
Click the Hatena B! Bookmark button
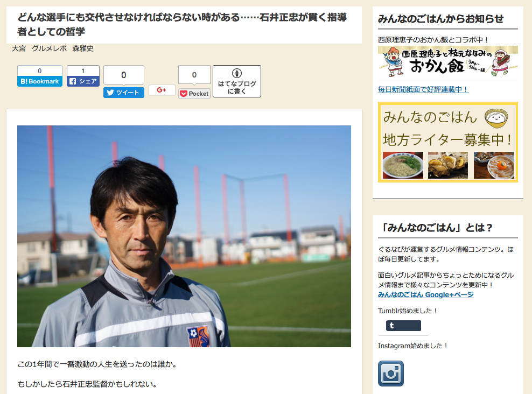click(x=40, y=81)
